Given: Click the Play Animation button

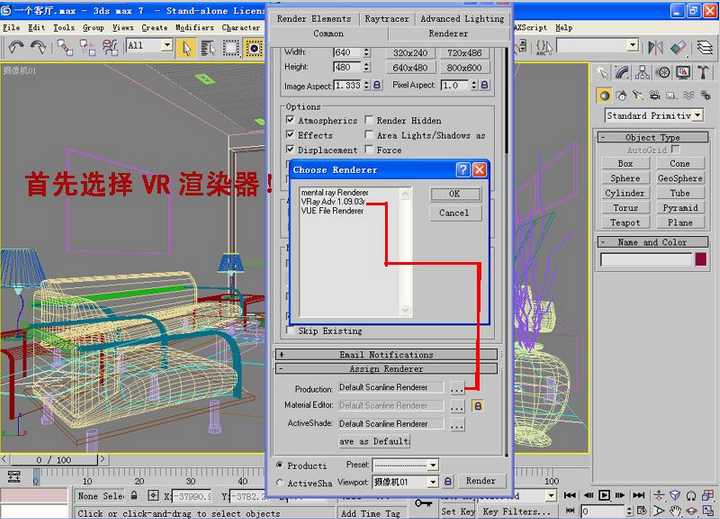Looking at the screenshot, I should [x=604, y=495].
